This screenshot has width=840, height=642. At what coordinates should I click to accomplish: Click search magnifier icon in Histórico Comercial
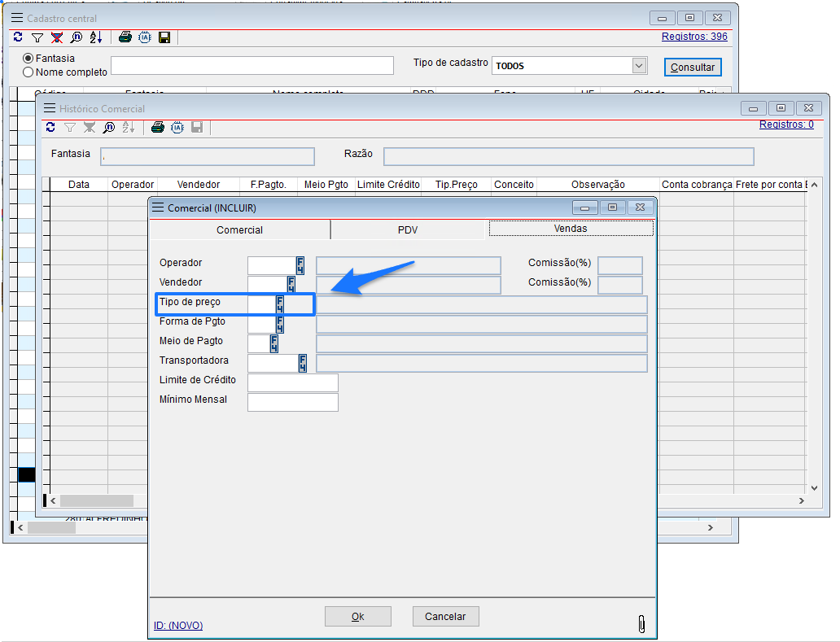click(x=109, y=127)
